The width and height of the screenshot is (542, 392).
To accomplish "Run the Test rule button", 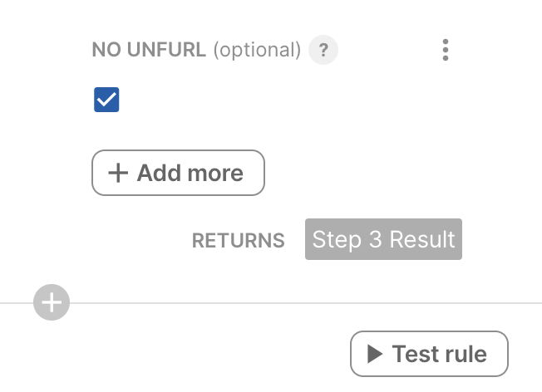I will point(429,354).
